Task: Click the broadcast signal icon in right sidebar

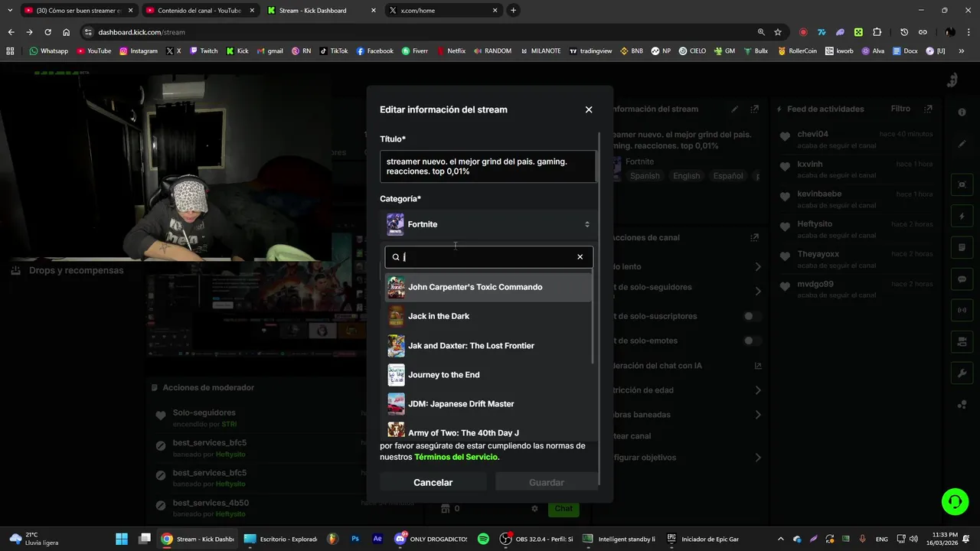Action: point(962,311)
